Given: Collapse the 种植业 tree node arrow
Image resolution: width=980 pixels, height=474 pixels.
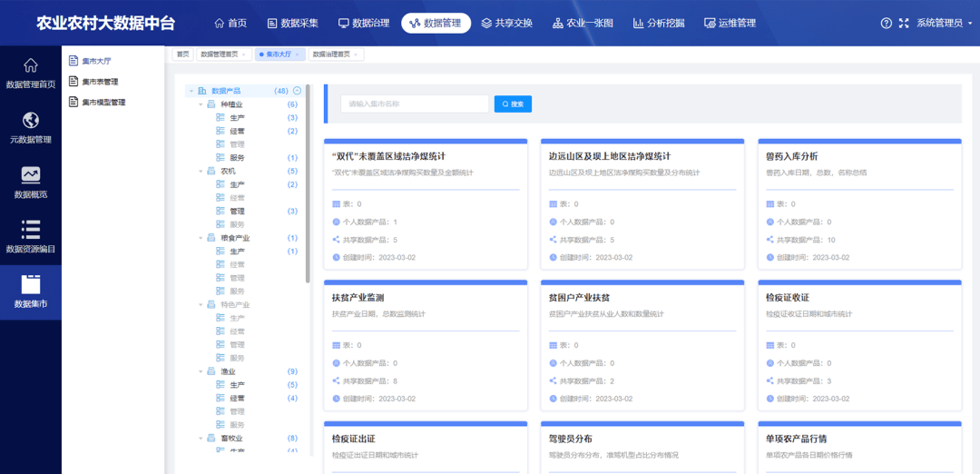Looking at the screenshot, I should tap(201, 104).
